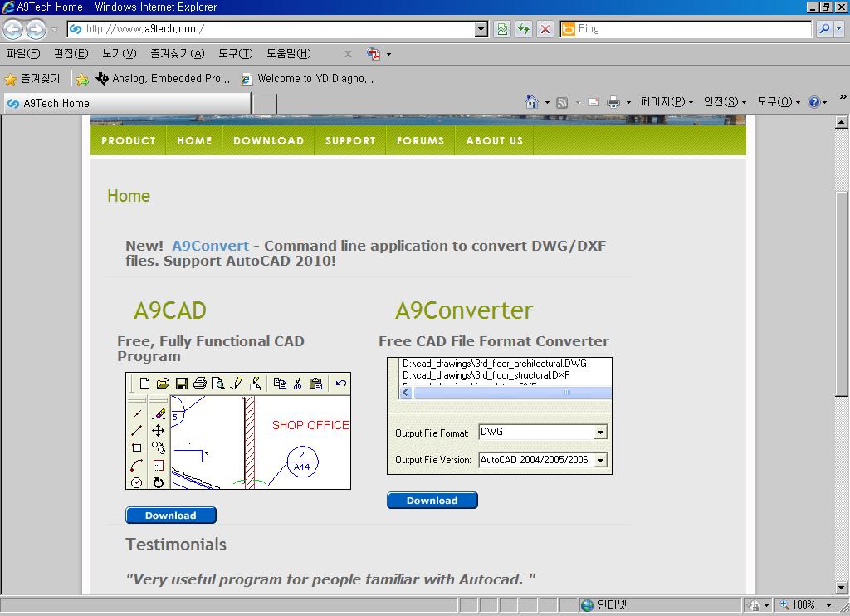The width and height of the screenshot is (850, 616).
Task: Open the search provider options dropdown
Action: click(x=838, y=29)
